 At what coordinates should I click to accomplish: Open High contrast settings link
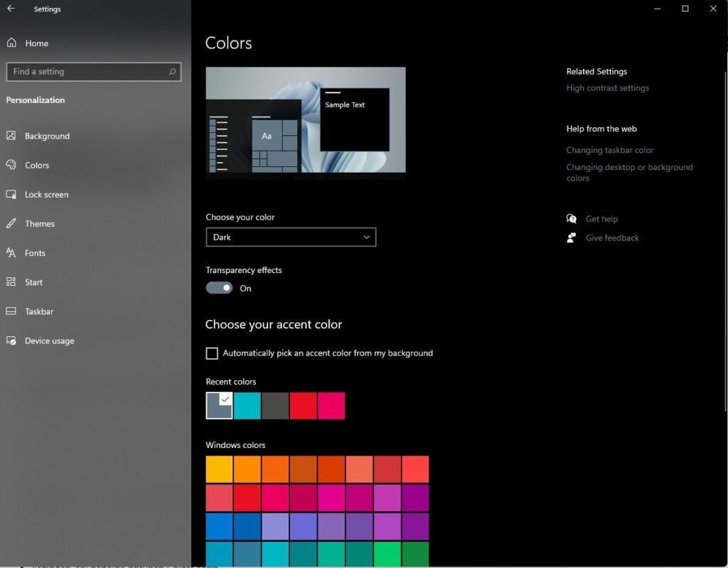point(607,87)
